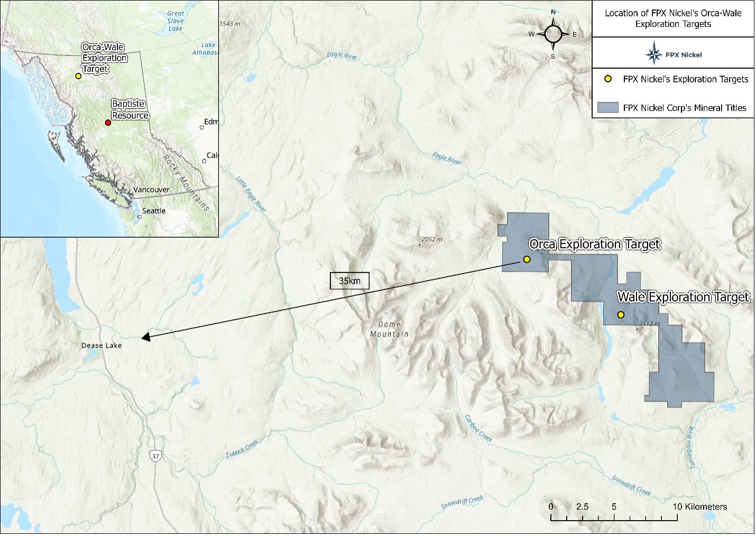756x536 pixels.
Task: Select the Orca Exploration Target yellow marker
Action: click(x=527, y=259)
